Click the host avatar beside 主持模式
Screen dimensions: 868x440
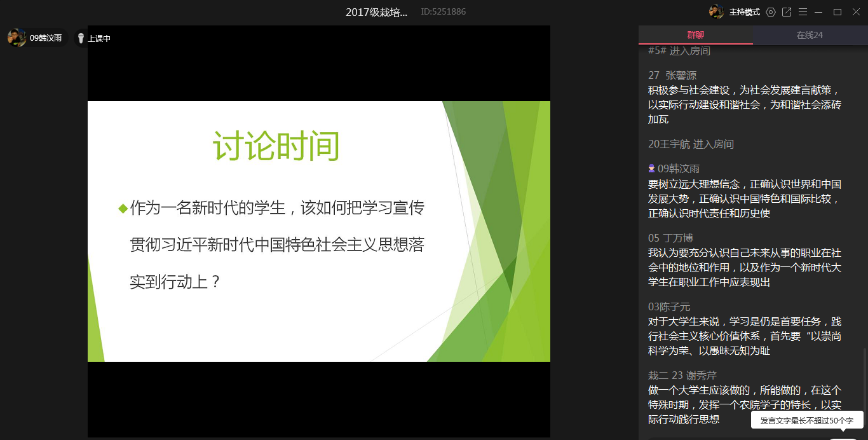pyautogui.click(x=717, y=11)
